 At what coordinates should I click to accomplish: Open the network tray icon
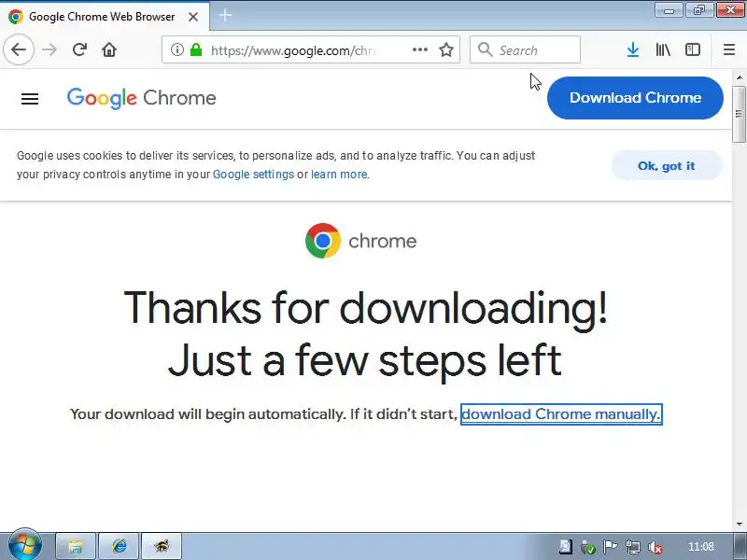633,547
